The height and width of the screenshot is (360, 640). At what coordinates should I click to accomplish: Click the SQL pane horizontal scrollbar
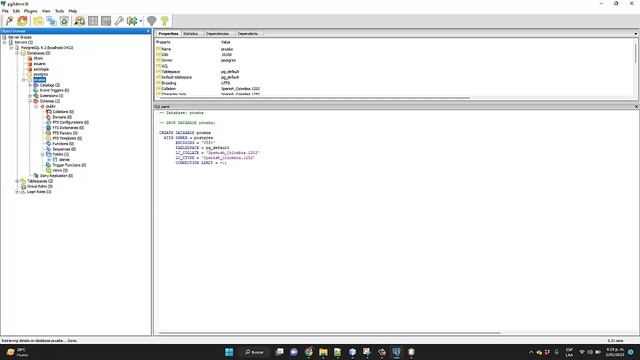pos(330,333)
